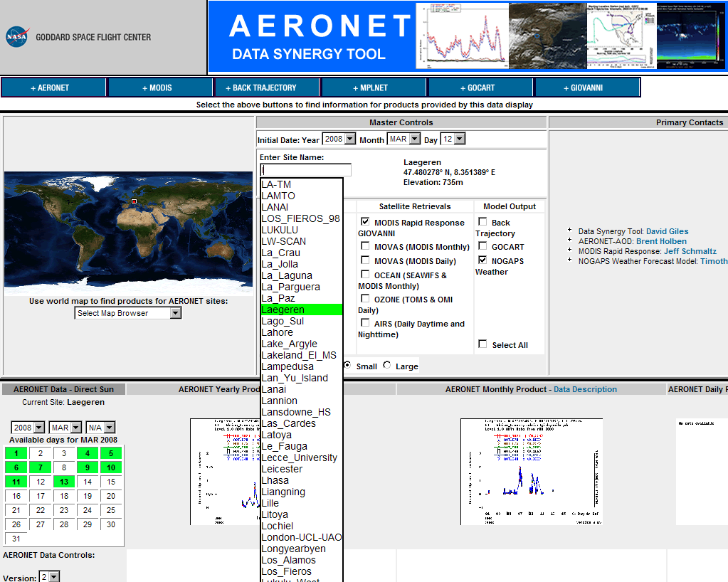Select the Large size radio button

point(387,366)
